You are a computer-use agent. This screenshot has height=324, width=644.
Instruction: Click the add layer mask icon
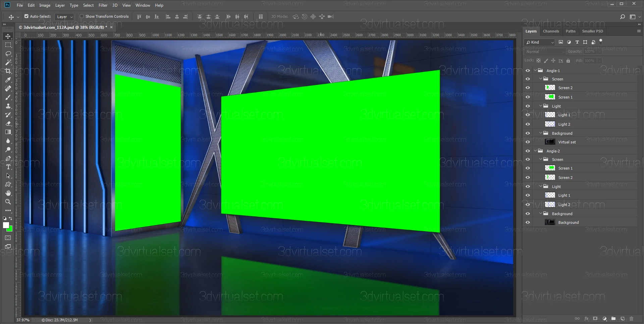[x=595, y=319]
